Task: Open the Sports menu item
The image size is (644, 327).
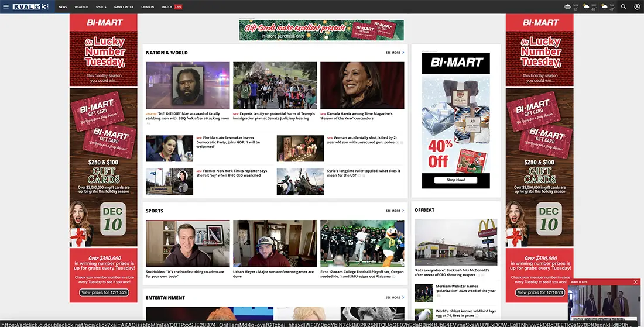Action: click(x=101, y=7)
